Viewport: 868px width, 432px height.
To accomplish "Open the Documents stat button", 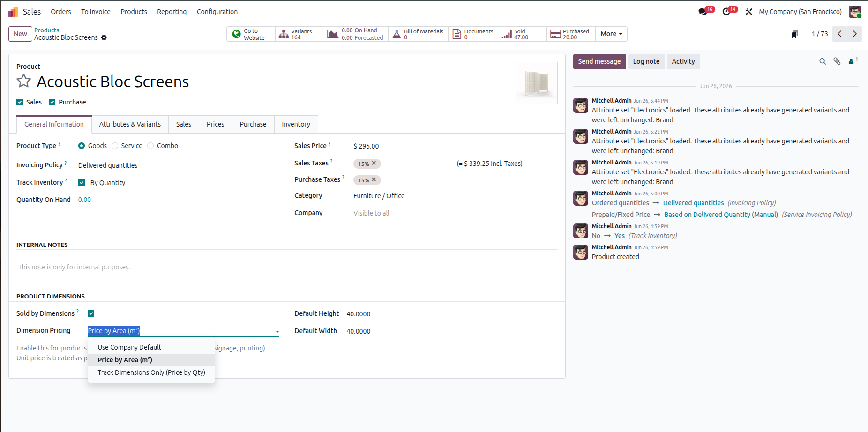I will tap(473, 34).
